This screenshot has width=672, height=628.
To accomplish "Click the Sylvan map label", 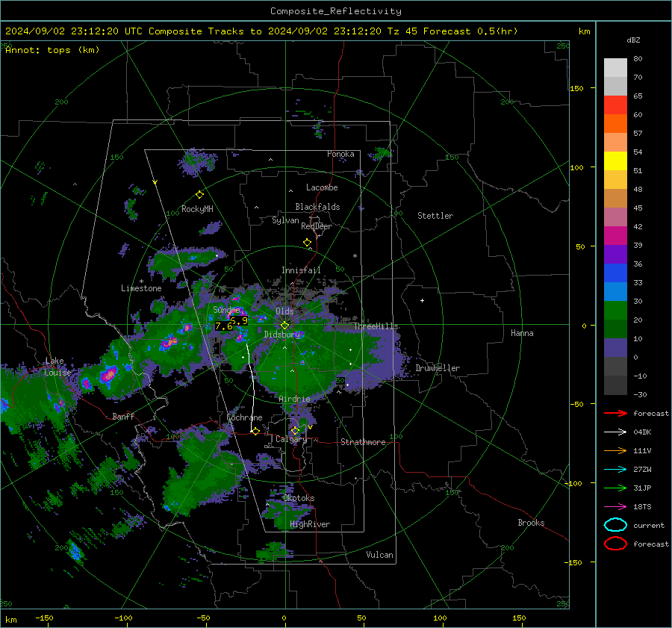I will click(285, 220).
